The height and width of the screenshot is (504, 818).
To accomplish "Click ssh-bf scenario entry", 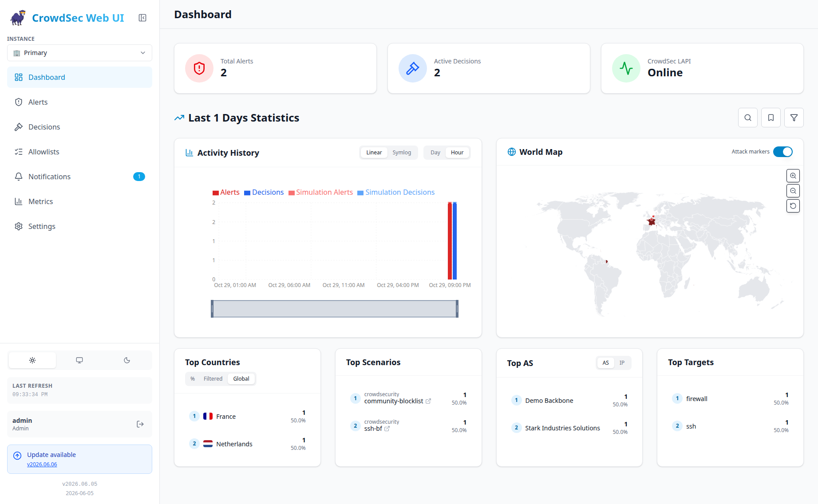I will pyautogui.click(x=408, y=425).
